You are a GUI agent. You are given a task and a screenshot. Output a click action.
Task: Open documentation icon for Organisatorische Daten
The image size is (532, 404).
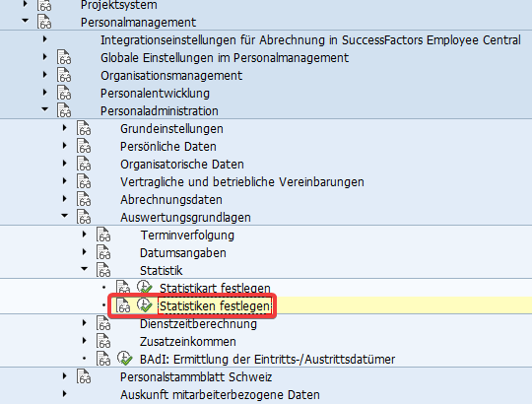[84, 164]
